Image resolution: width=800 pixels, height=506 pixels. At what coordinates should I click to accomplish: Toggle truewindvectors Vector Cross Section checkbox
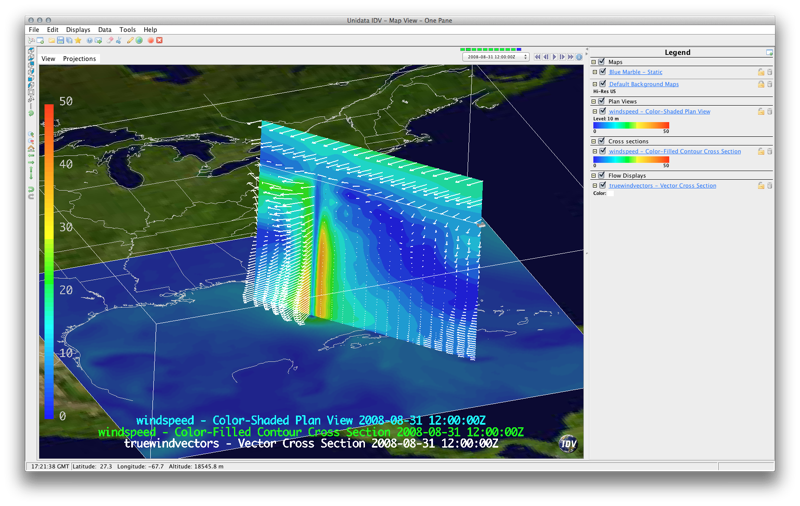click(601, 186)
